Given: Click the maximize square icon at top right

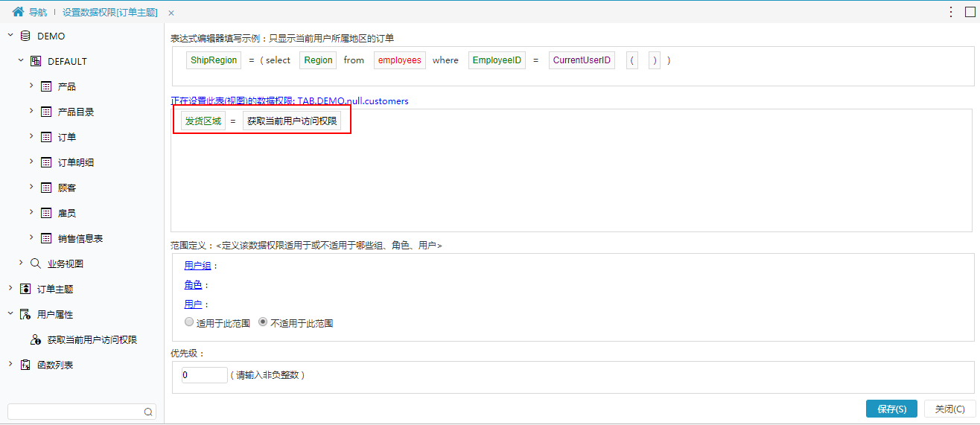Looking at the screenshot, I should point(970,12).
